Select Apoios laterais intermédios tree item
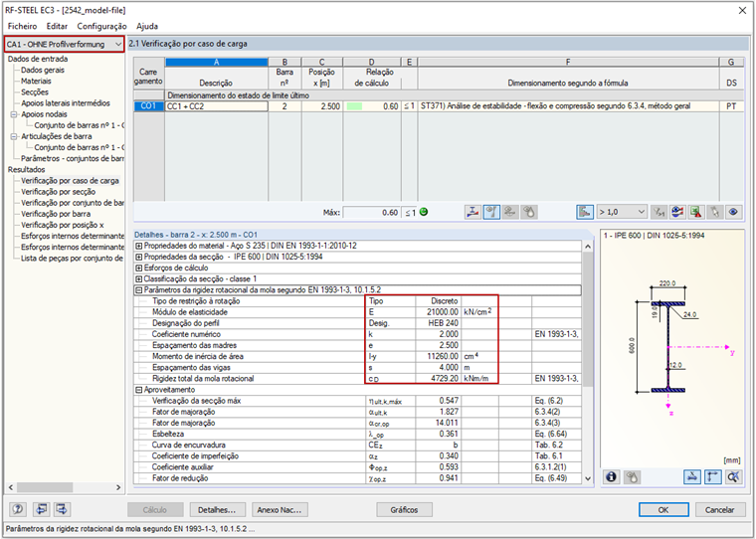The width and height of the screenshot is (756, 539). [x=65, y=103]
